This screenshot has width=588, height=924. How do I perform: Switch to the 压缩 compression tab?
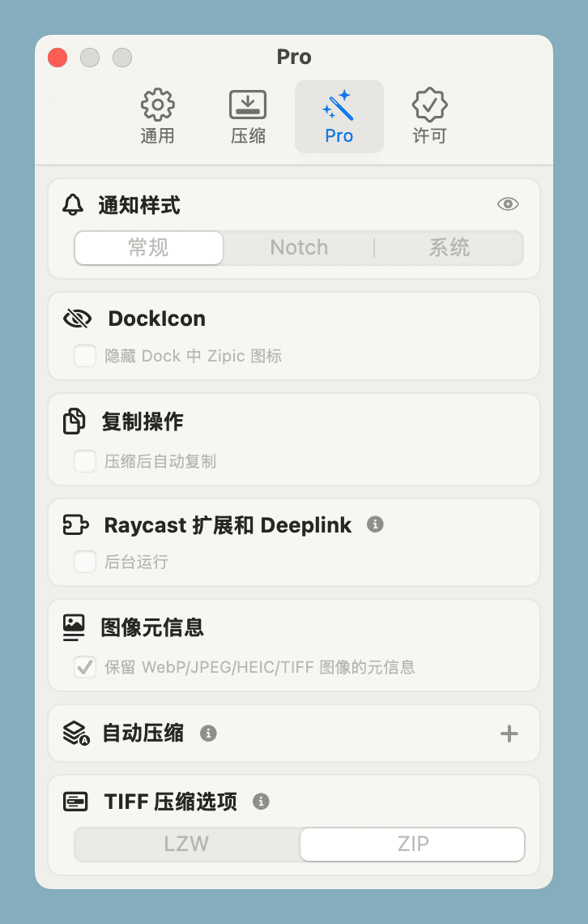click(248, 117)
